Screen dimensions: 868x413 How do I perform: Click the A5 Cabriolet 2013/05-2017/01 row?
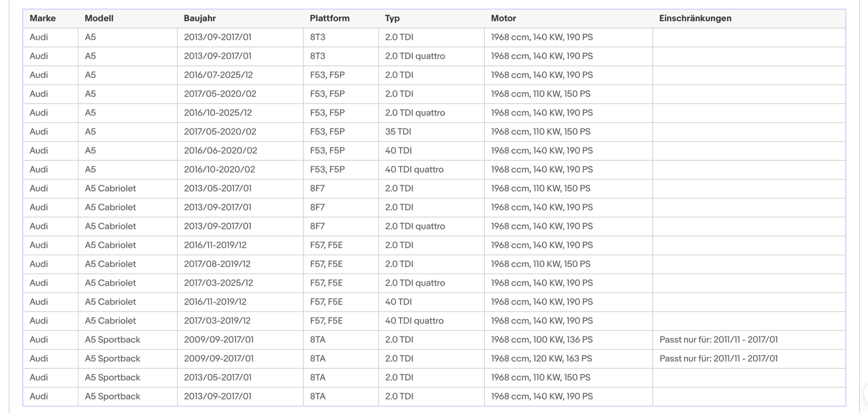pos(434,188)
